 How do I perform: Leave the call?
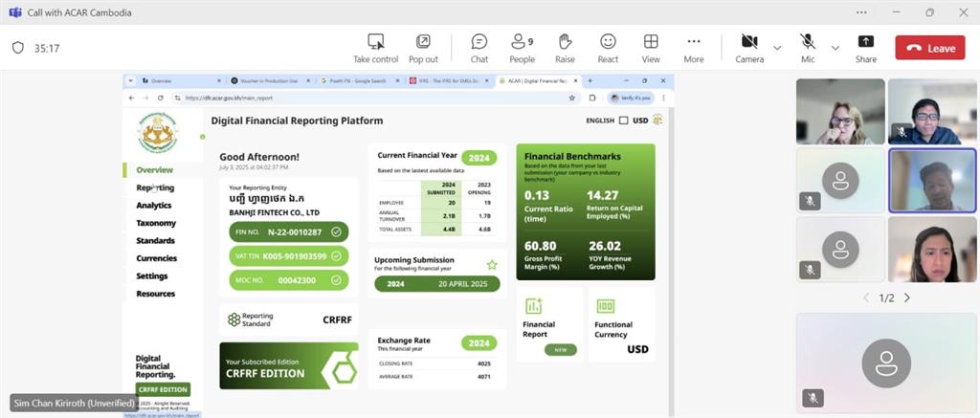930,48
